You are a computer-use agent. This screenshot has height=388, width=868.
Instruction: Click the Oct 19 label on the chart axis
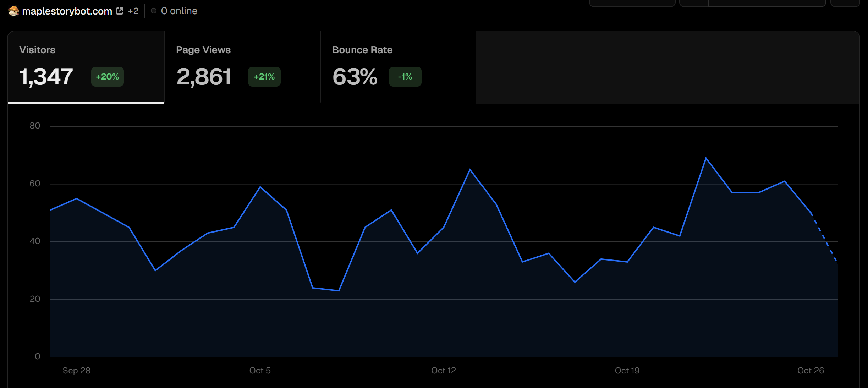tap(627, 371)
